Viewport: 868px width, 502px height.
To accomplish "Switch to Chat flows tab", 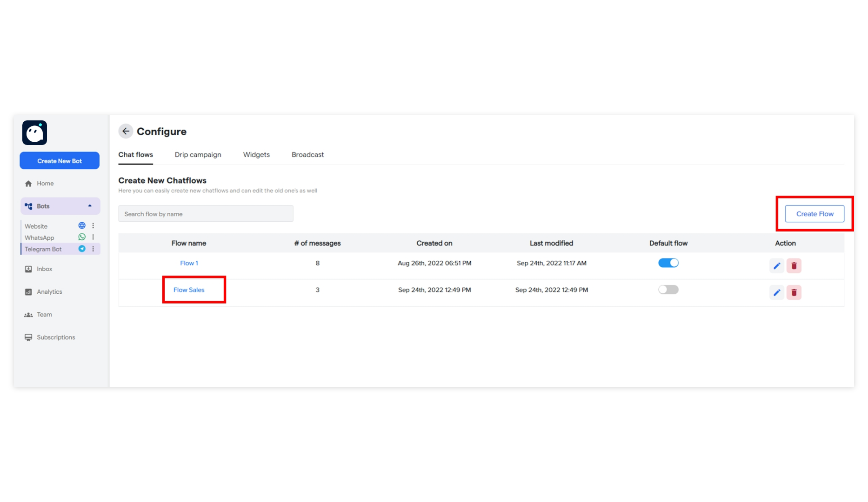I will (x=135, y=155).
